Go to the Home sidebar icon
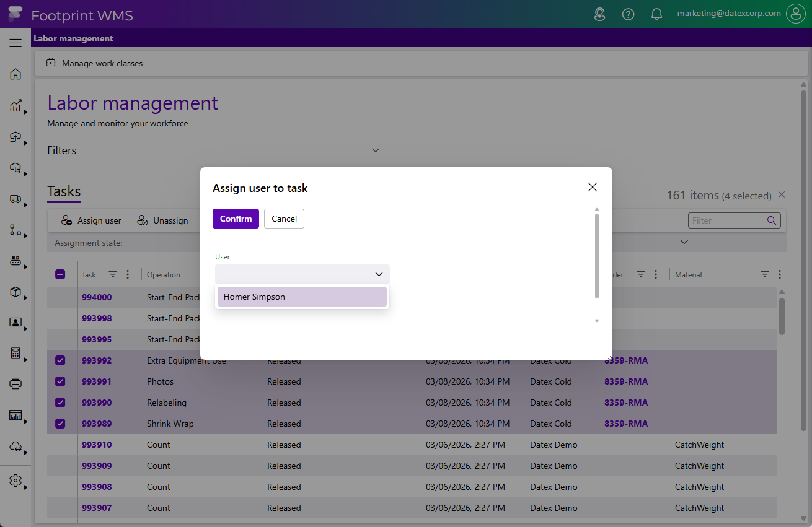 point(15,74)
